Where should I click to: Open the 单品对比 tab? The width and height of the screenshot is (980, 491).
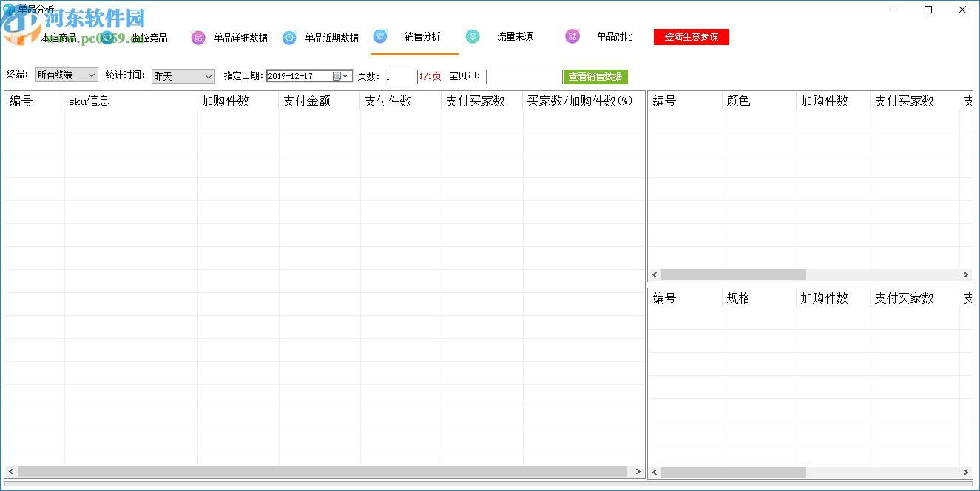pyautogui.click(x=615, y=36)
